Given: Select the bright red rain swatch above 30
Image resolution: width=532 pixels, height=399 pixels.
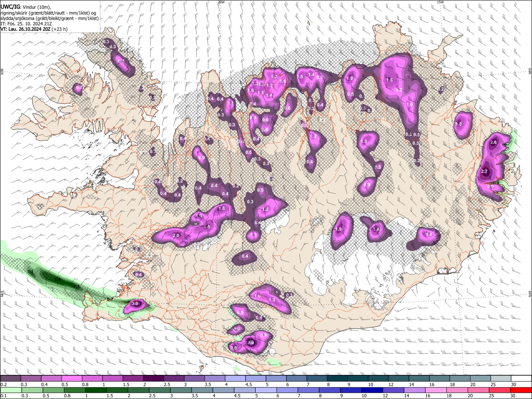Looking at the screenshot, I should coord(521,390).
